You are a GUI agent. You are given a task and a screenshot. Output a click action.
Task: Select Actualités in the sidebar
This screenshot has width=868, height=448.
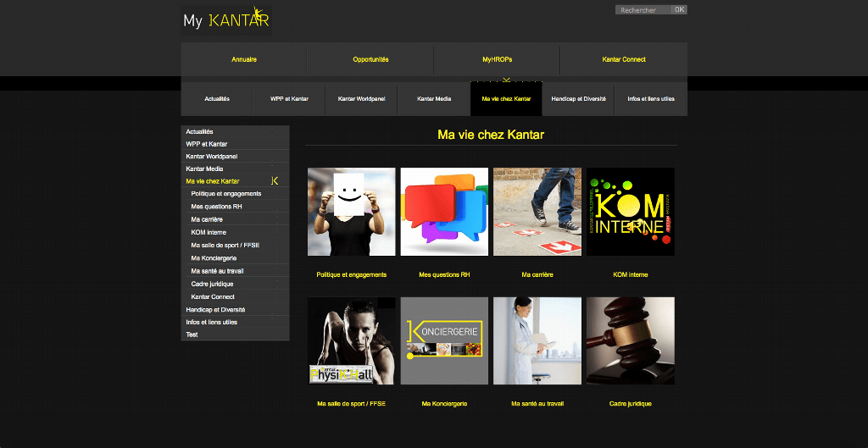coord(236,131)
